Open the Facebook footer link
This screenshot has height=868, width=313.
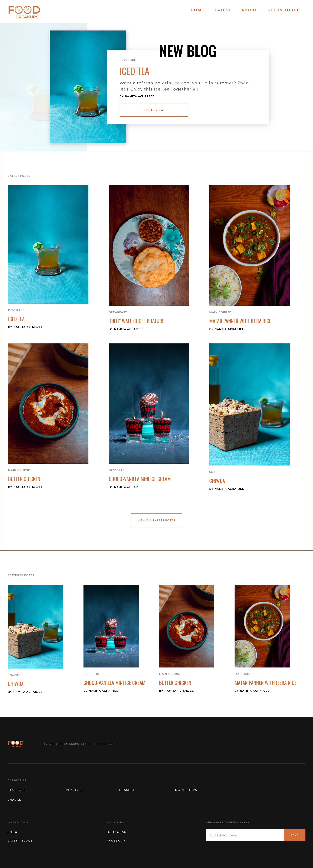[x=116, y=840]
